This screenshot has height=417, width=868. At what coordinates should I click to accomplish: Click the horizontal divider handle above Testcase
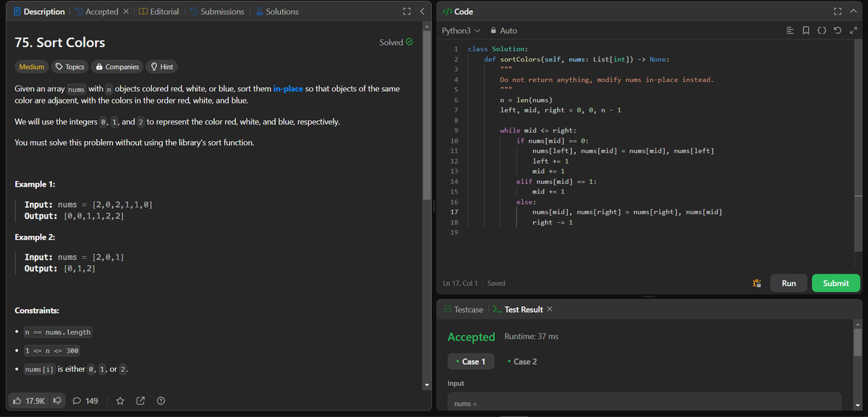pyautogui.click(x=649, y=295)
